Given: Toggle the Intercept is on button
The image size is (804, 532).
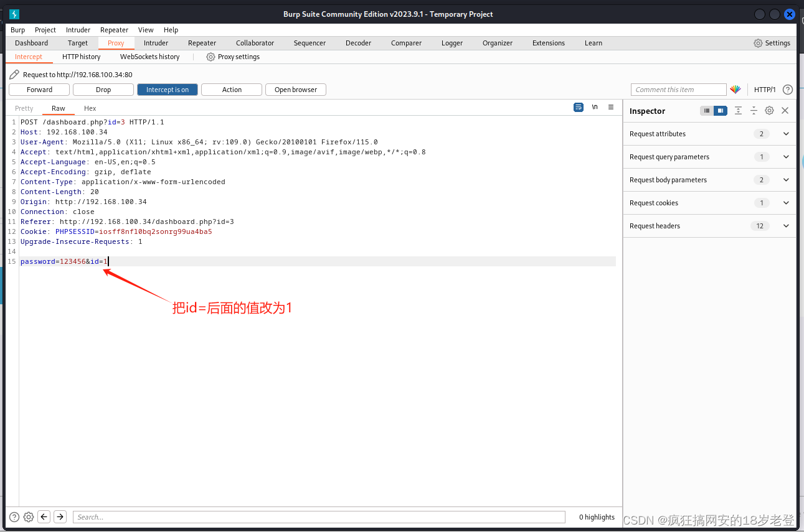Looking at the screenshot, I should (x=168, y=90).
